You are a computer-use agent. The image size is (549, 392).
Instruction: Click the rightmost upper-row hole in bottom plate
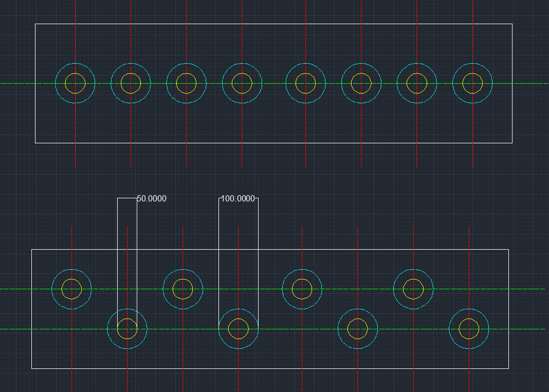[x=413, y=289]
